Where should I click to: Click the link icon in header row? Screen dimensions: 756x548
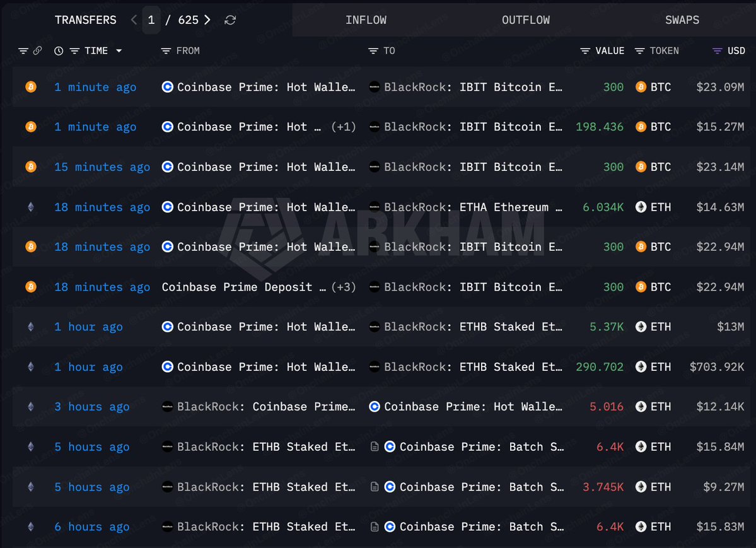click(37, 50)
